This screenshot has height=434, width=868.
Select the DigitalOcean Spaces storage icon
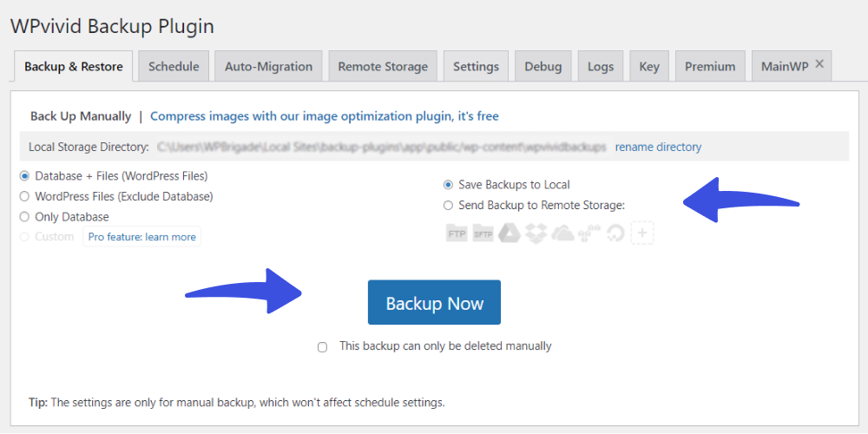coord(615,233)
